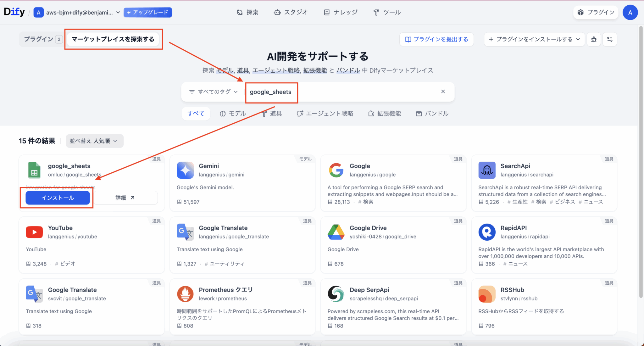Open the プラグイン package icon top right
The width and height of the screenshot is (644, 346).
point(581,12)
